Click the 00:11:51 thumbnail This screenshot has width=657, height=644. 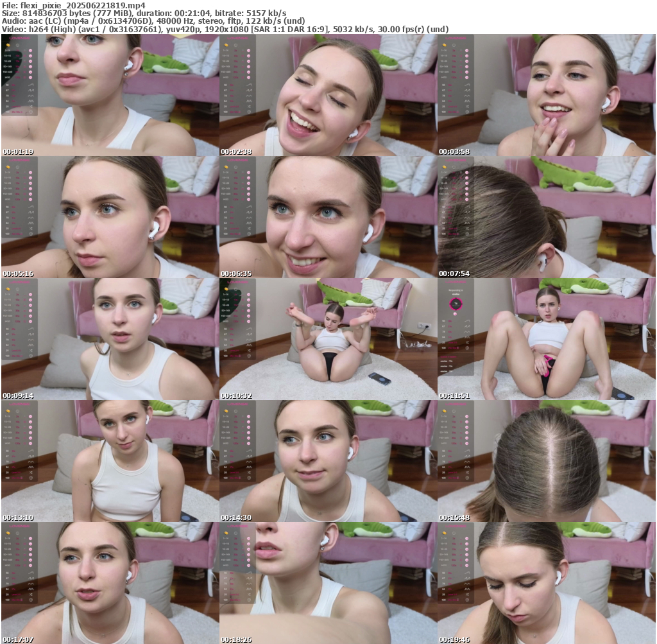pyautogui.click(x=546, y=339)
